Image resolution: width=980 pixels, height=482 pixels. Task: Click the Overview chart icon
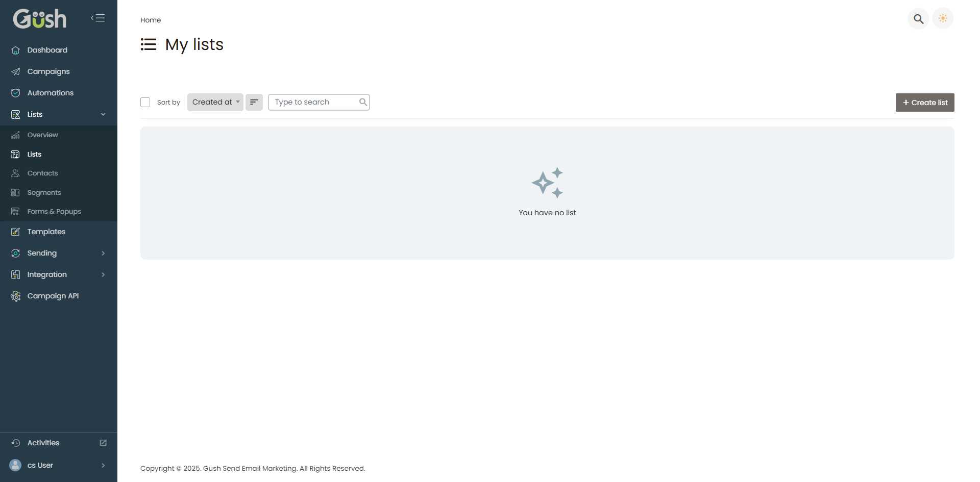tap(15, 135)
